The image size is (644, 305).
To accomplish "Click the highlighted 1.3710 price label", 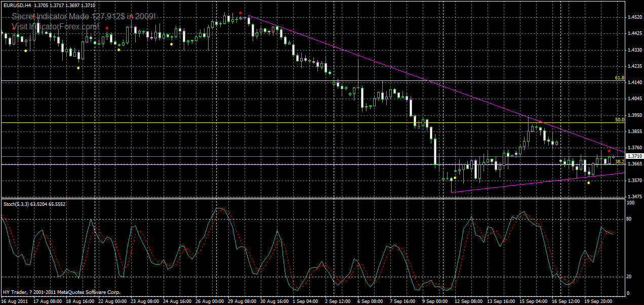I will 633,156.
